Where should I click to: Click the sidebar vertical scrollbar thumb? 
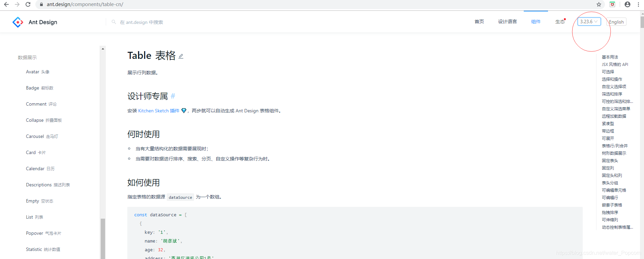pyautogui.click(x=103, y=239)
